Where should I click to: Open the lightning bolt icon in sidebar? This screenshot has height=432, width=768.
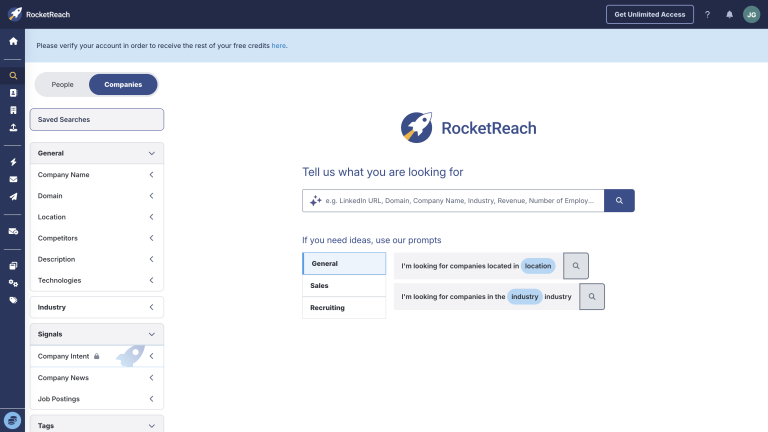(x=13, y=162)
